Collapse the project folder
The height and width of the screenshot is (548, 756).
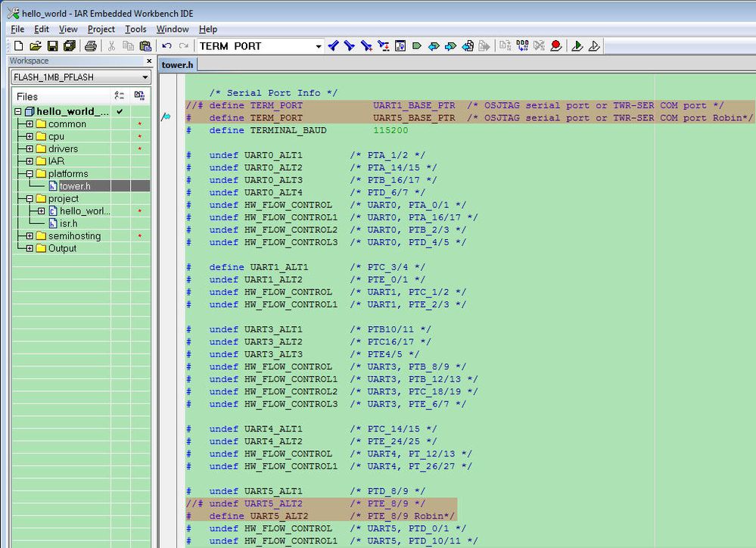tap(30, 199)
